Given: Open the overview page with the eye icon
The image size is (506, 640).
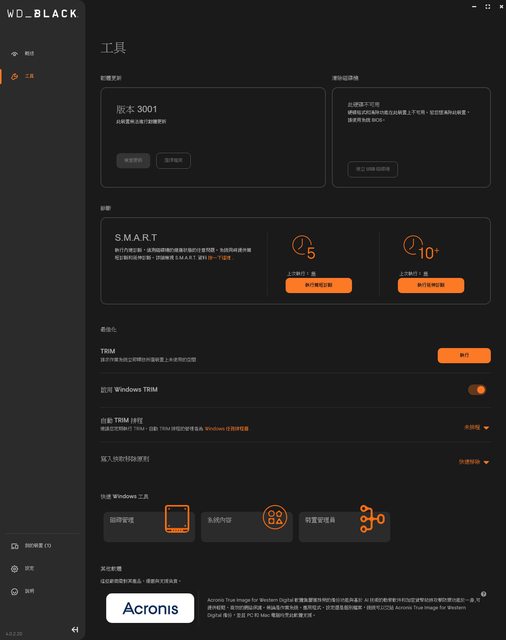Looking at the screenshot, I should pos(15,53).
